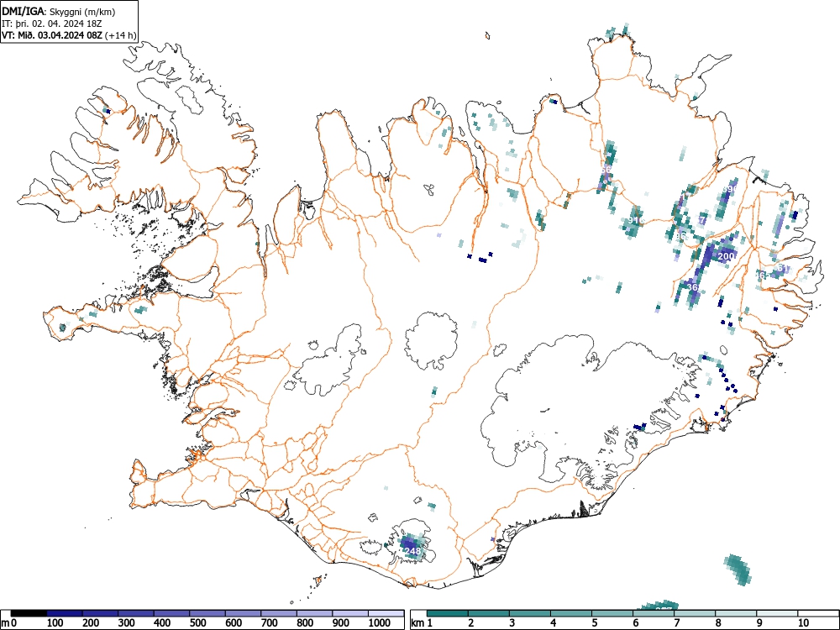Click the '248' visibility value on the southern glacier
Image resolution: width=840 pixels, height=630 pixels.
click(x=412, y=551)
